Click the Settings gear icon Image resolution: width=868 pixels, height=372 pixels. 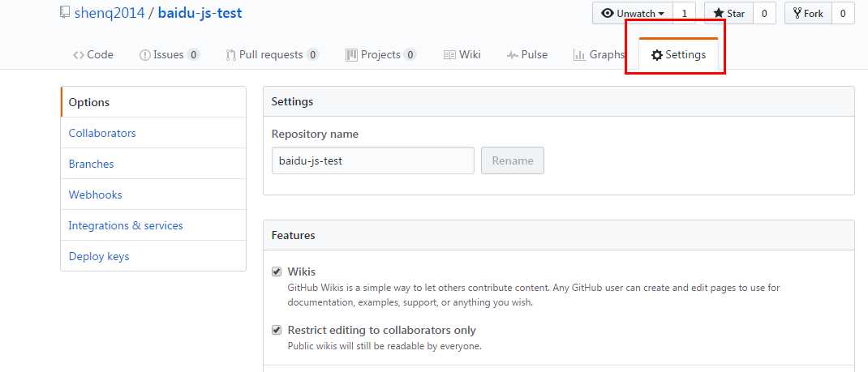tap(657, 55)
